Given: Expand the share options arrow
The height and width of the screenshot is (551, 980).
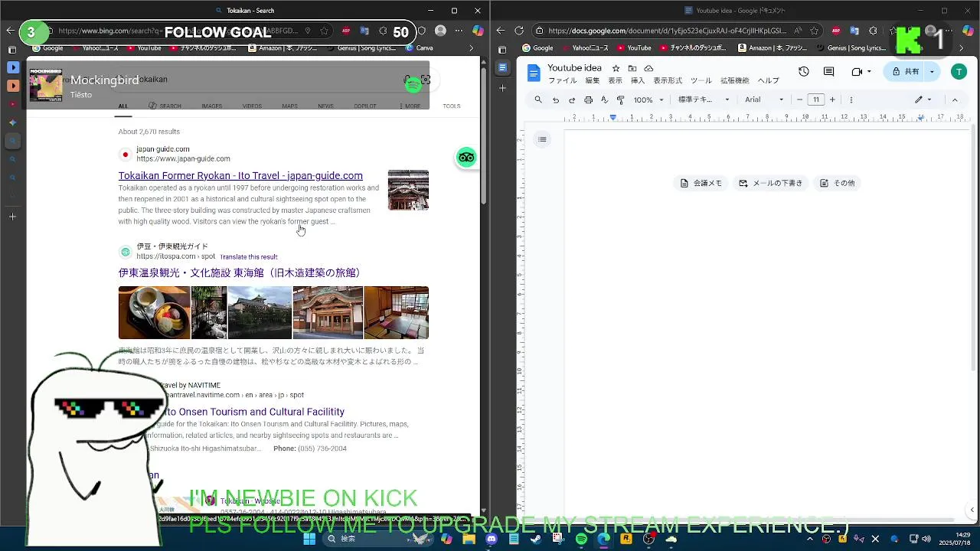Looking at the screenshot, I should pyautogui.click(x=932, y=71).
